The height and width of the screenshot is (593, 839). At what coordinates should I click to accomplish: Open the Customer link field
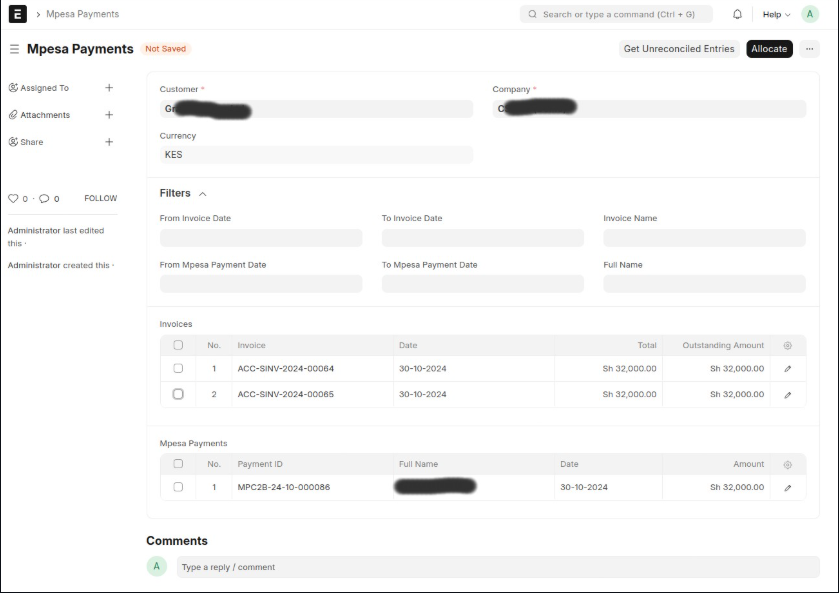[316, 109]
